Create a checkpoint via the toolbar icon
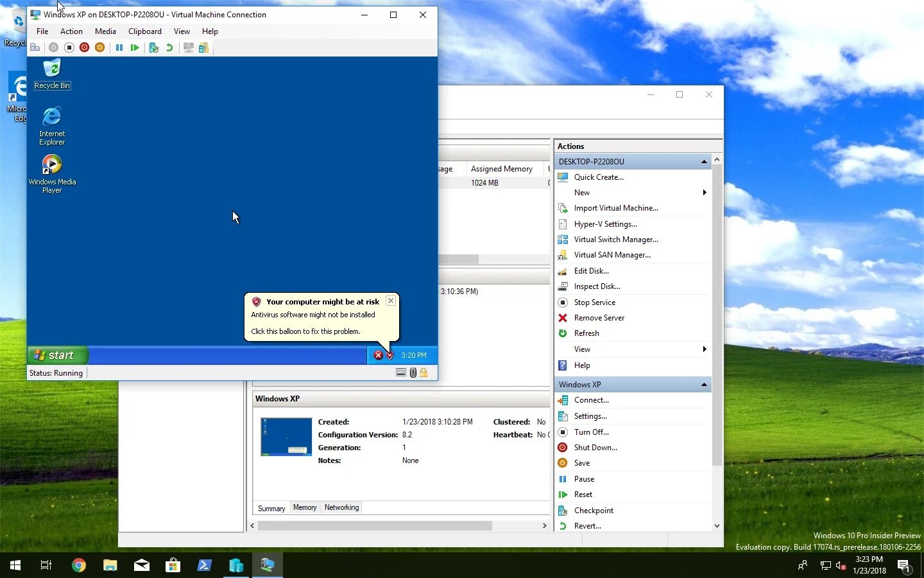924x578 pixels. pyautogui.click(x=154, y=48)
